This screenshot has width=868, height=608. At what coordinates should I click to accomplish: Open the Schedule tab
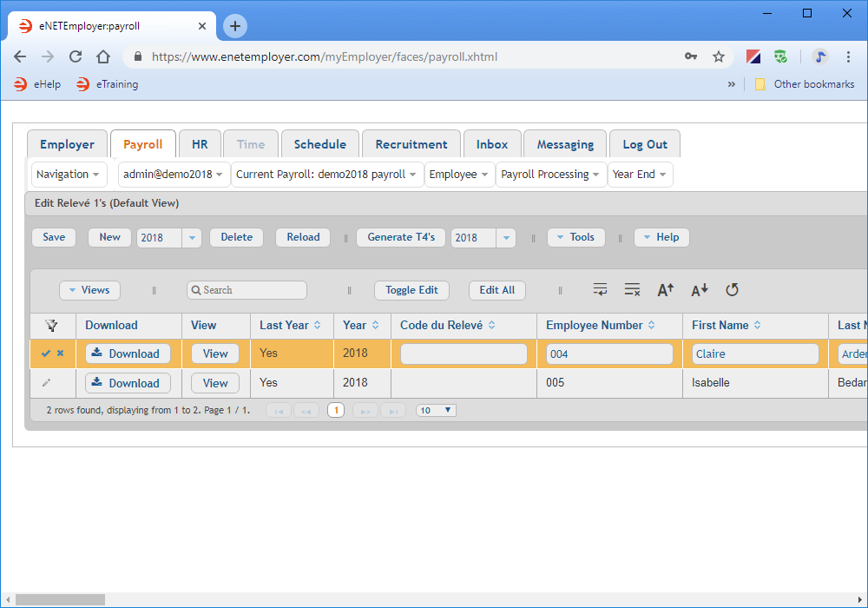[319, 144]
